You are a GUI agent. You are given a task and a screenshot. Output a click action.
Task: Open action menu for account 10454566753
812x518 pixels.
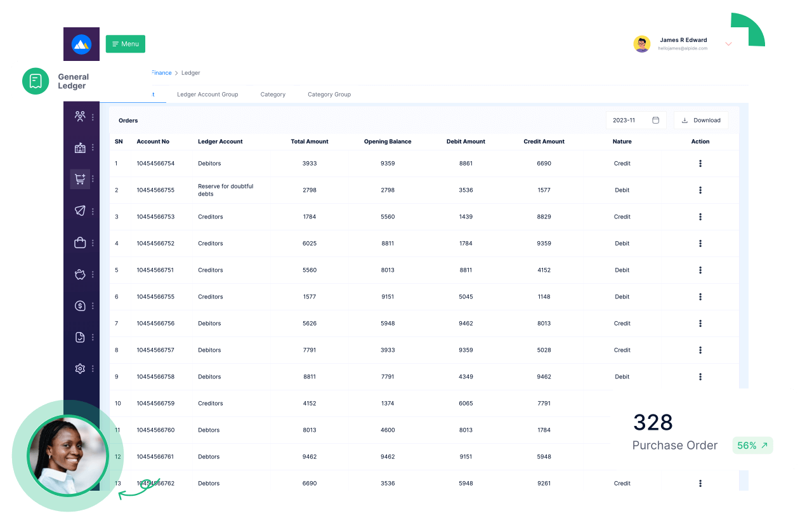pyautogui.click(x=700, y=216)
